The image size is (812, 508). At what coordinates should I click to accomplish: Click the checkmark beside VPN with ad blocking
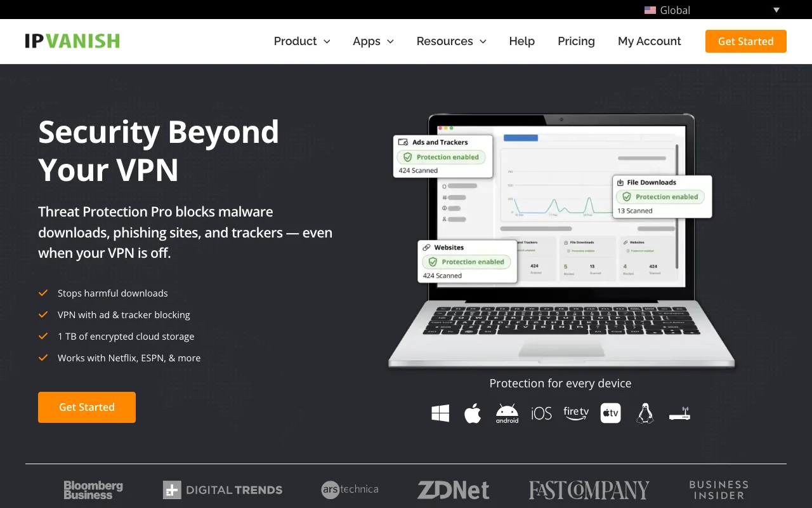(x=43, y=314)
